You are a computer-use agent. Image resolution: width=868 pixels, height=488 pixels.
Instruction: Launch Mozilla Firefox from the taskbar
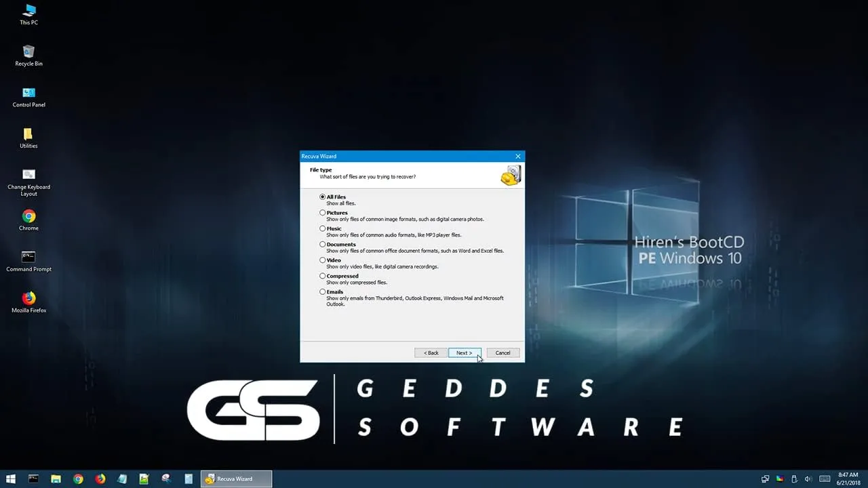coord(100,479)
